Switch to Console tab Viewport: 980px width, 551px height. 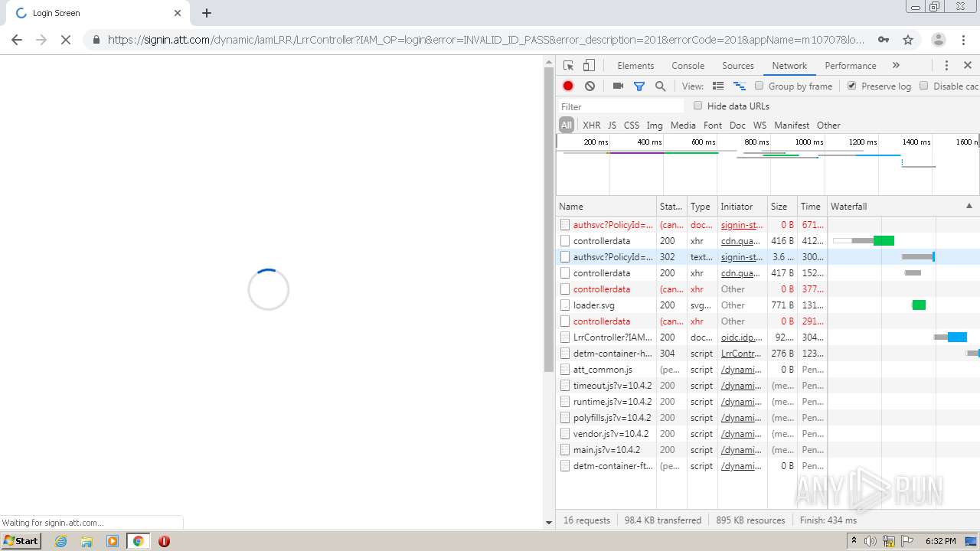688,66
